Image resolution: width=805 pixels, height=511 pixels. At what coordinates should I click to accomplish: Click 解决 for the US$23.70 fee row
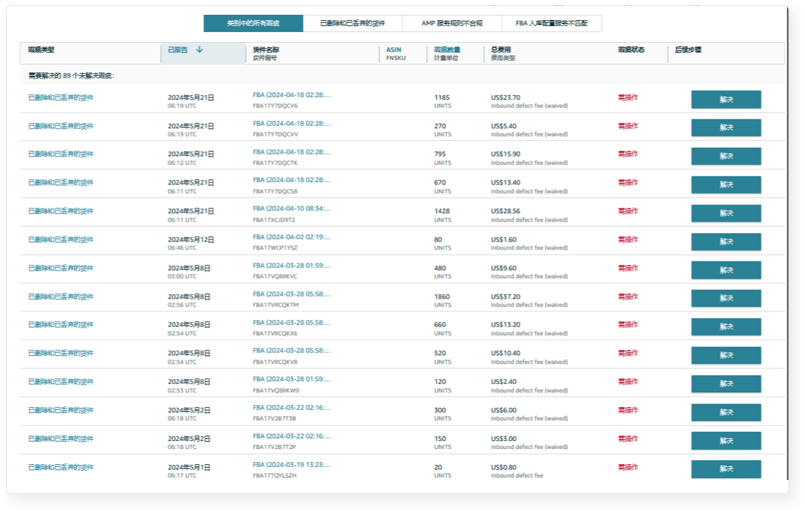click(x=726, y=100)
